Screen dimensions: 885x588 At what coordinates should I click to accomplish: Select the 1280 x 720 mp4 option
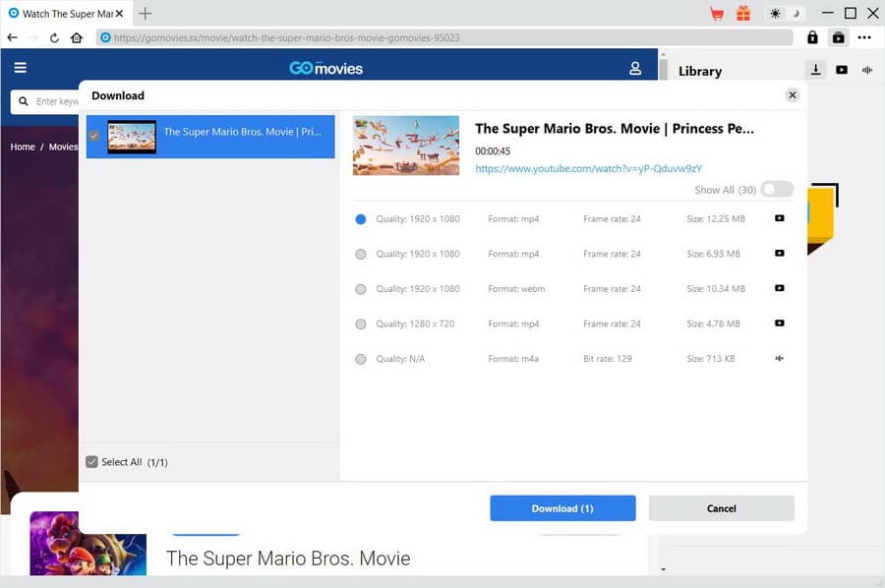point(361,323)
